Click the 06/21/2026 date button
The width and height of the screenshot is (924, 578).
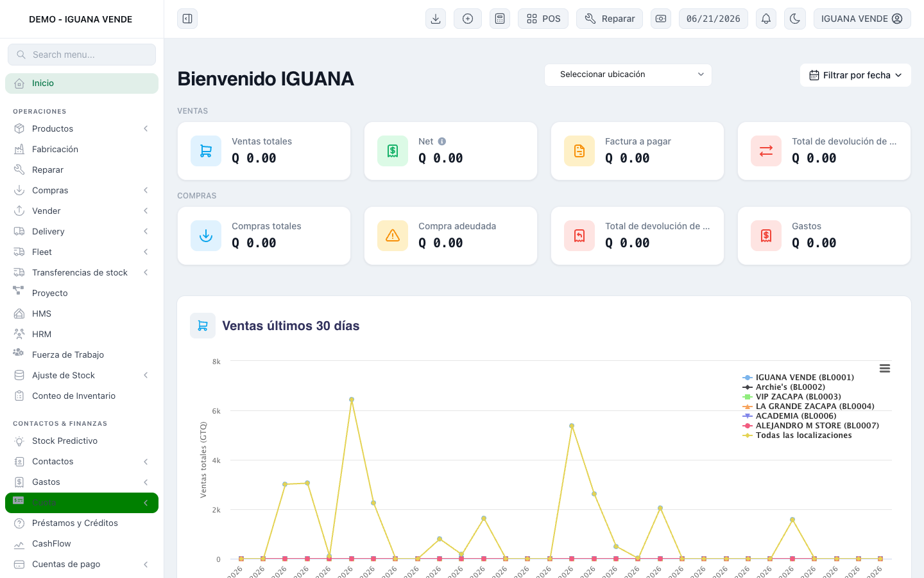pos(714,19)
